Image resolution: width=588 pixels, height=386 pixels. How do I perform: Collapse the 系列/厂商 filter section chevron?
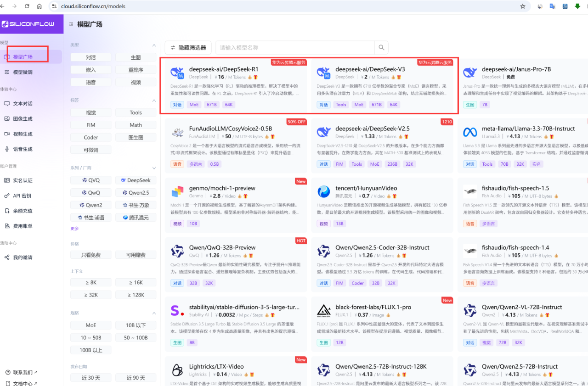click(154, 168)
